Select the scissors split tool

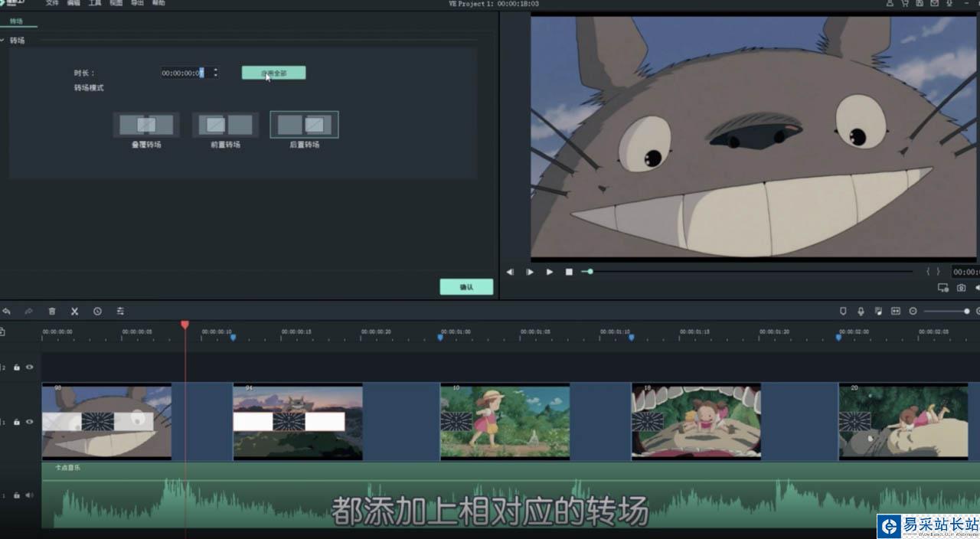tap(74, 312)
